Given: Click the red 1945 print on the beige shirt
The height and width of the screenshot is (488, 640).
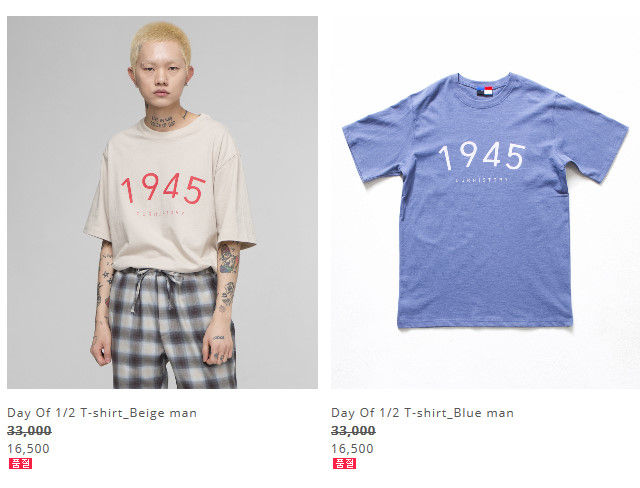Looking at the screenshot, I should click(x=163, y=189).
